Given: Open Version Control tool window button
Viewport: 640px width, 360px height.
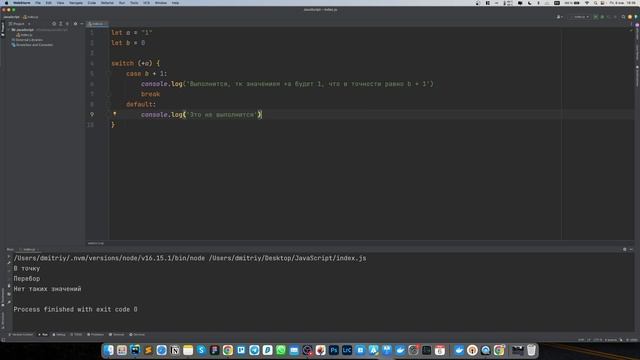Looking at the screenshot, I should pos(21,335).
